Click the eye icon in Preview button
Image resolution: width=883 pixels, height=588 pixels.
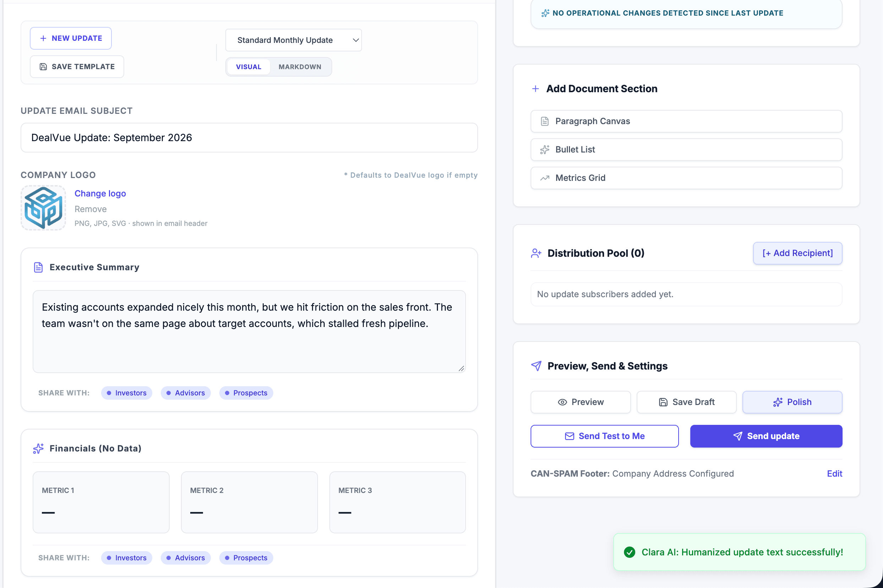coord(562,402)
